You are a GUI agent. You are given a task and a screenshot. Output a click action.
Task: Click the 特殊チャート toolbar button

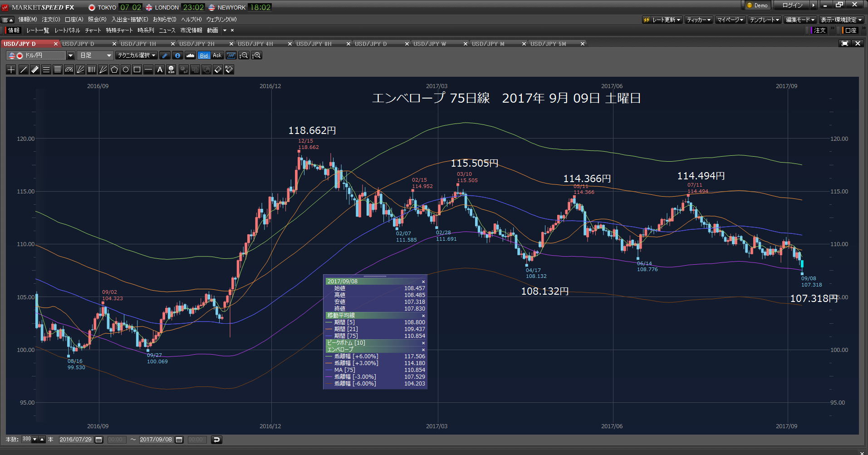(x=119, y=30)
